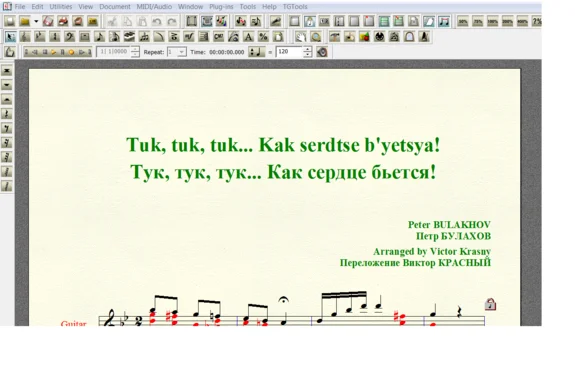Click the Undo arrow
The image size is (576, 369).
(x=157, y=21)
